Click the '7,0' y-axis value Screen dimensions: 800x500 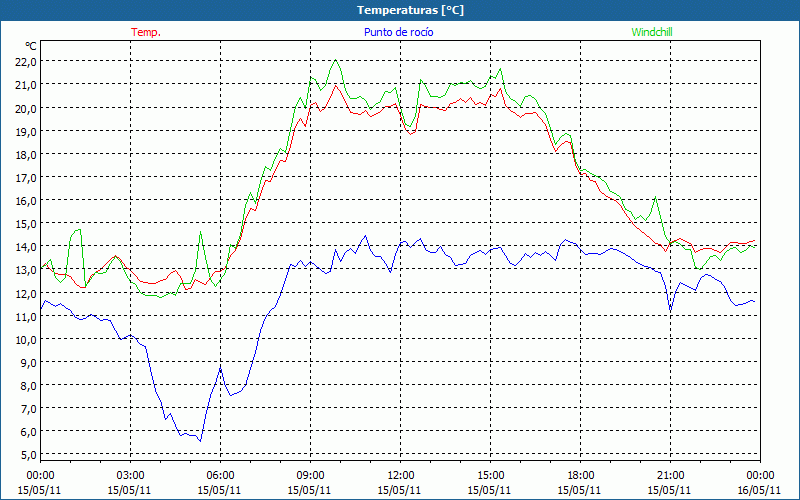[x=30, y=409]
